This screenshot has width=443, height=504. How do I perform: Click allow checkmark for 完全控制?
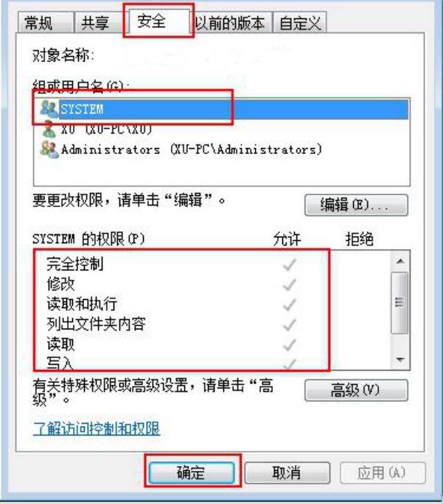[x=290, y=265]
